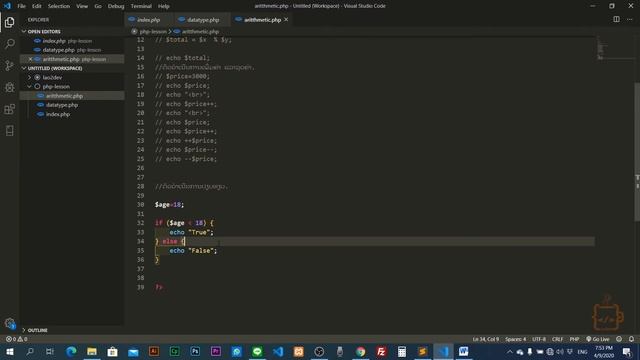This screenshot has width=640, height=360.
Task: Switch to the datatype.php tab
Action: pos(202,20)
